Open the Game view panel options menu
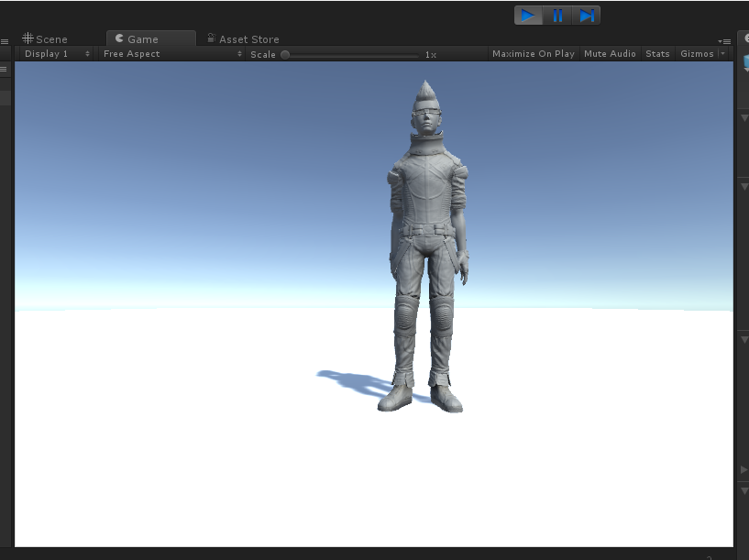This screenshot has height=560, width=749. coord(724,41)
